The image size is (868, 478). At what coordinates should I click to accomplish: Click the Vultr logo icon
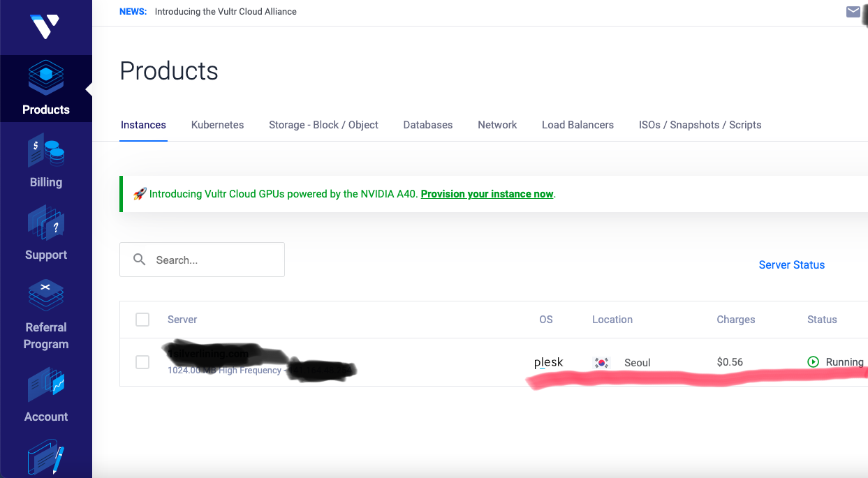click(45, 27)
